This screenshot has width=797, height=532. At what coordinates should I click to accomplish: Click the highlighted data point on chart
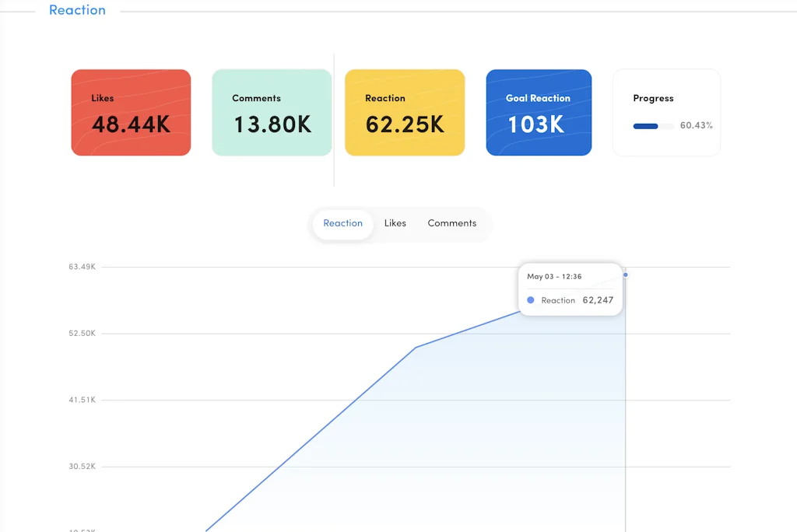point(626,275)
